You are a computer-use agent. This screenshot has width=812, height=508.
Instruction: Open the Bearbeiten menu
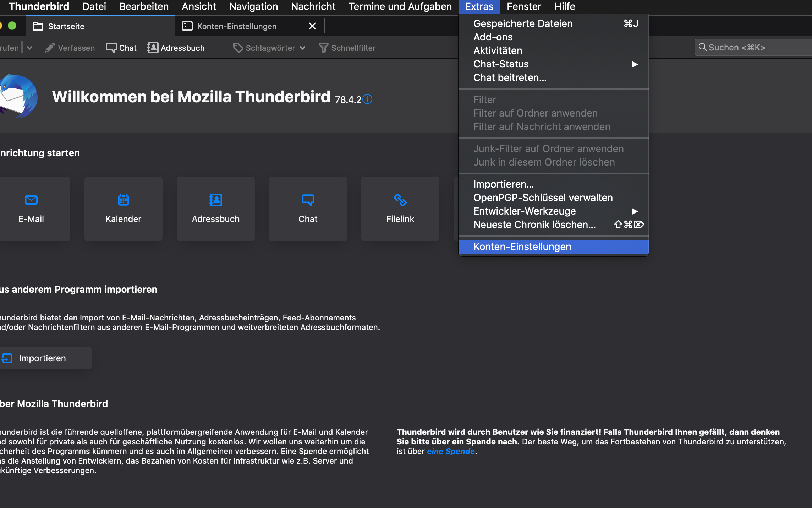[x=144, y=6]
